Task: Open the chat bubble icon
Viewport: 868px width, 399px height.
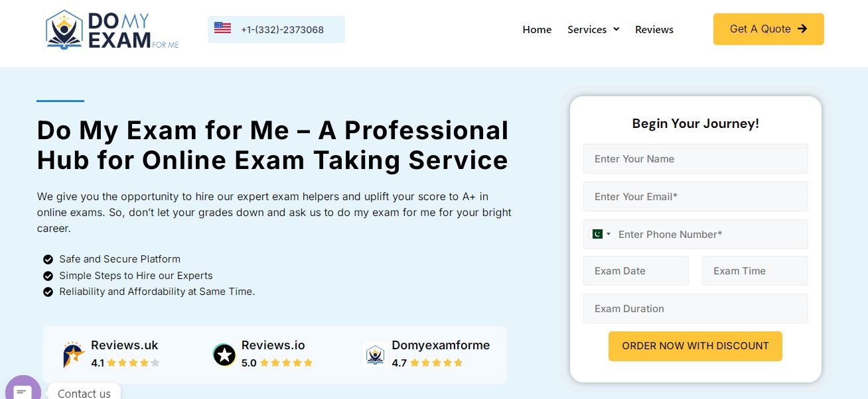Action: pos(23,392)
